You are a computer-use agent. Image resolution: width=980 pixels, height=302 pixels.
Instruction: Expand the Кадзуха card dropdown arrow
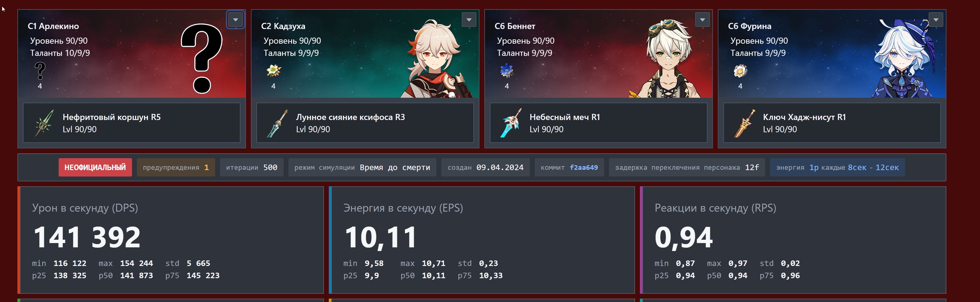[469, 20]
